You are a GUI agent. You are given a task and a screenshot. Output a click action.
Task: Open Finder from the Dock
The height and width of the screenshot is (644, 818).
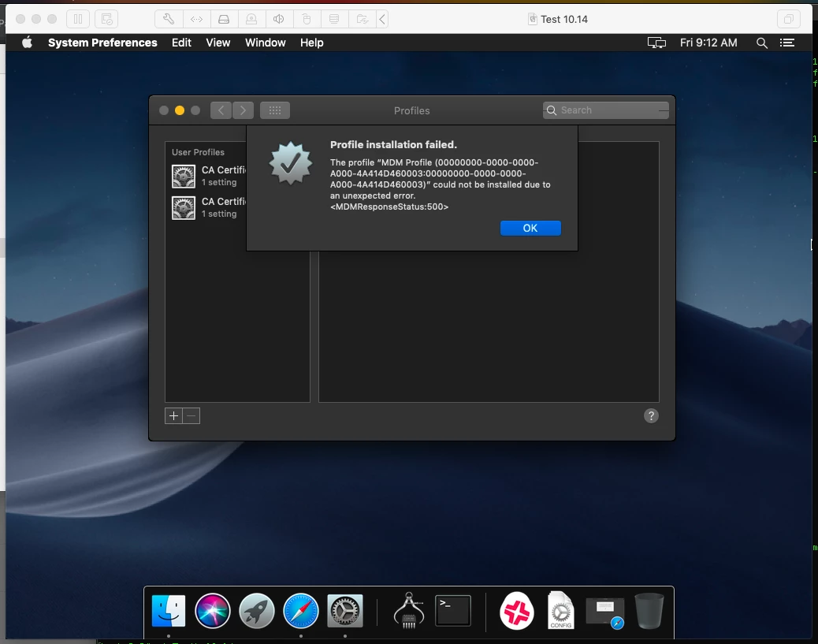(x=169, y=611)
